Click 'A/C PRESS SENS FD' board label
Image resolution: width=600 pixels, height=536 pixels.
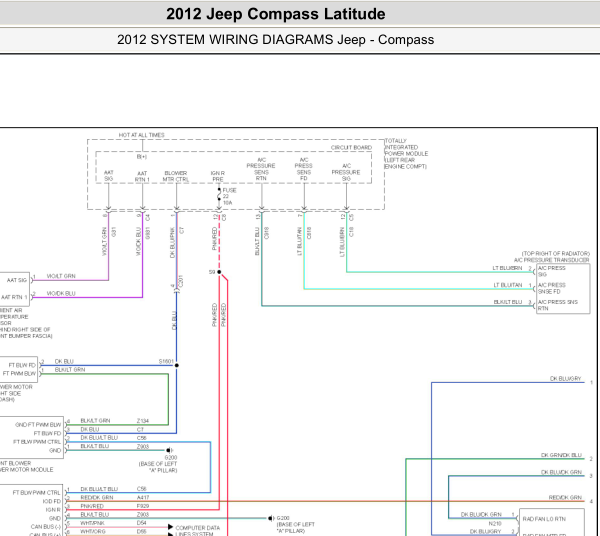[303, 169]
